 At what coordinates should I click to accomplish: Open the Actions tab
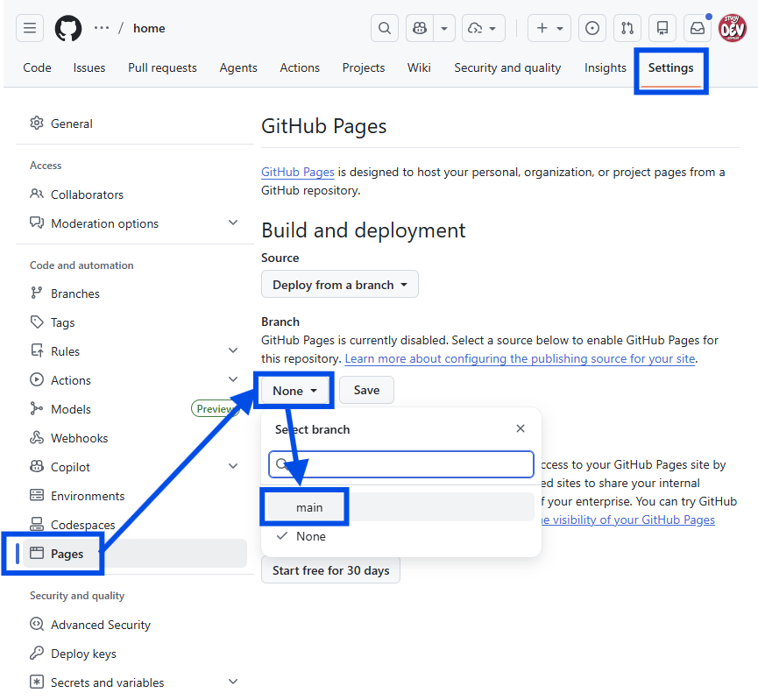click(300, 67)
